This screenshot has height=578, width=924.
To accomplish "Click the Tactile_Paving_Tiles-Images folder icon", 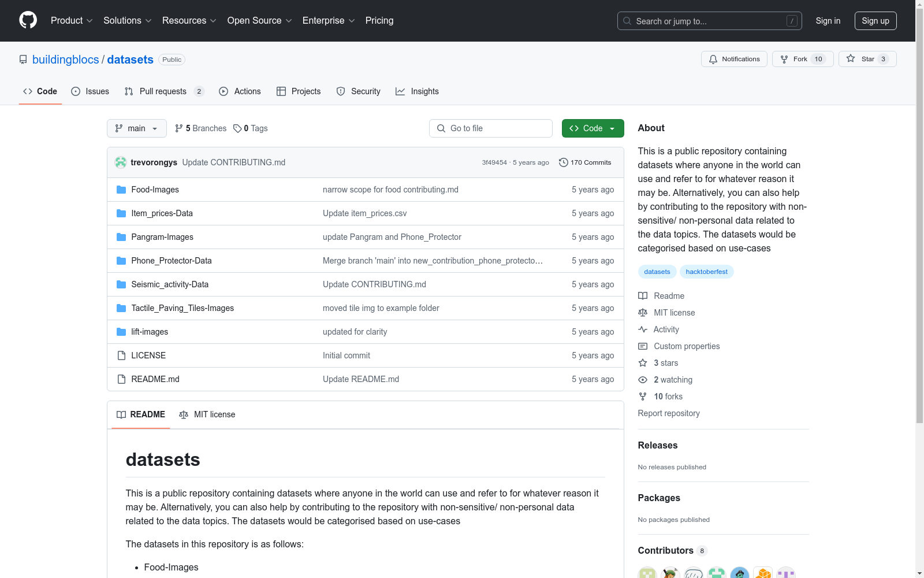I will 121,308.
